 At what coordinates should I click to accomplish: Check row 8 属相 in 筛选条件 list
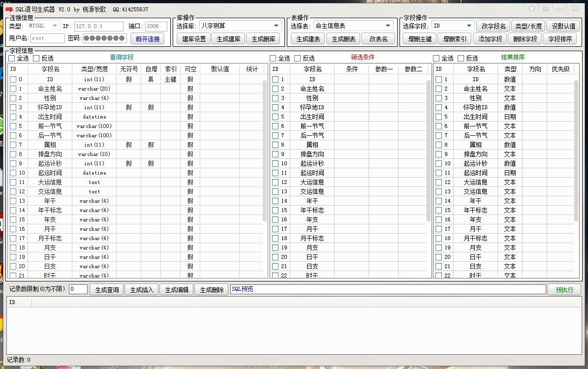click(275, 145)
